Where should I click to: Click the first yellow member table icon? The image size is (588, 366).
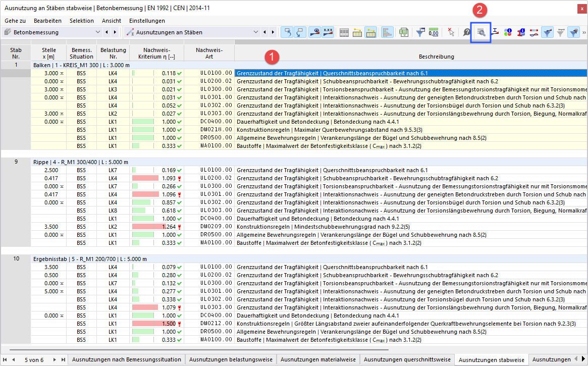click(357, 33)
